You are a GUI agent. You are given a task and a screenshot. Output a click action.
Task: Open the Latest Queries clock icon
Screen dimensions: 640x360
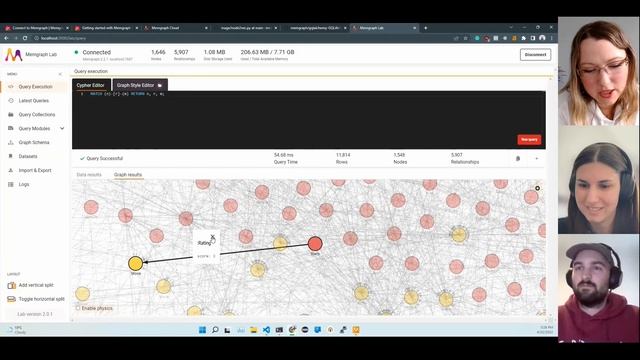pyautogui.click(x=11, y=101)
